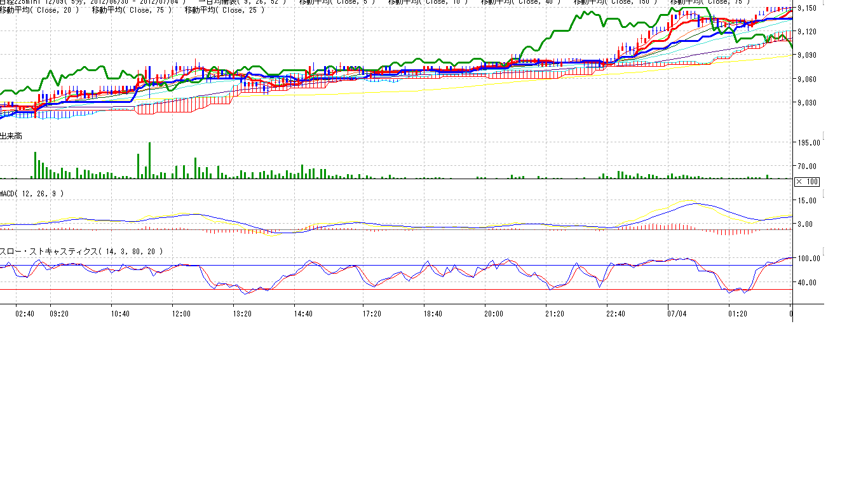Click the 195.00 volume scale label
The image size is (868, 488).
pos(809,143)
